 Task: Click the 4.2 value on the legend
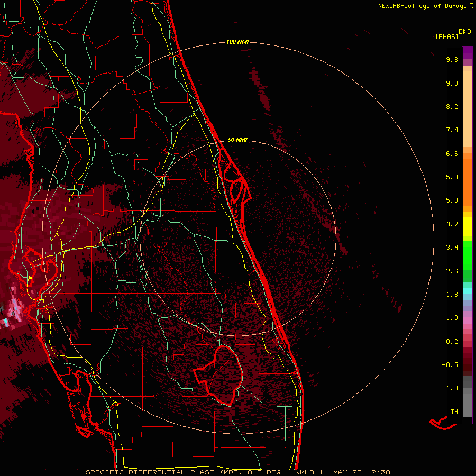point(452,224)
